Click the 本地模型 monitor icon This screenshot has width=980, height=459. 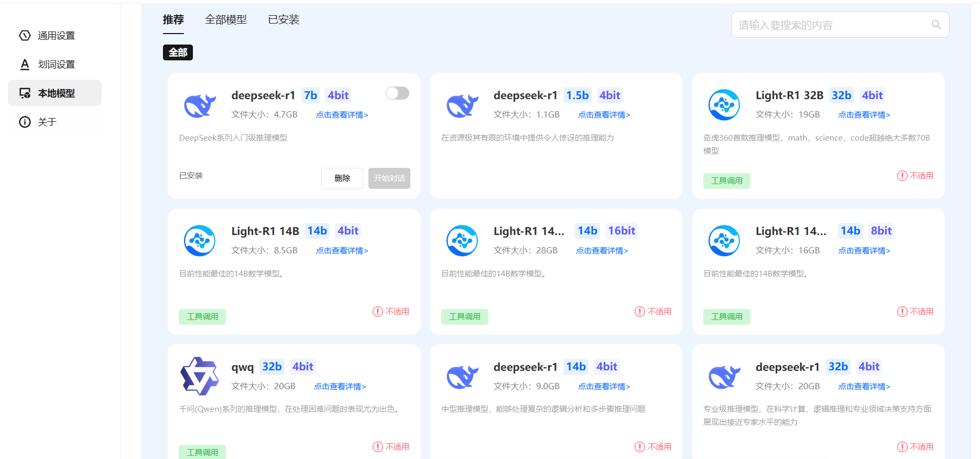(25, 93)
